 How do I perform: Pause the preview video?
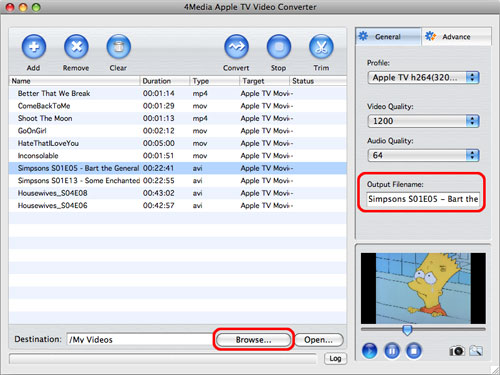(x=392, y=351)
